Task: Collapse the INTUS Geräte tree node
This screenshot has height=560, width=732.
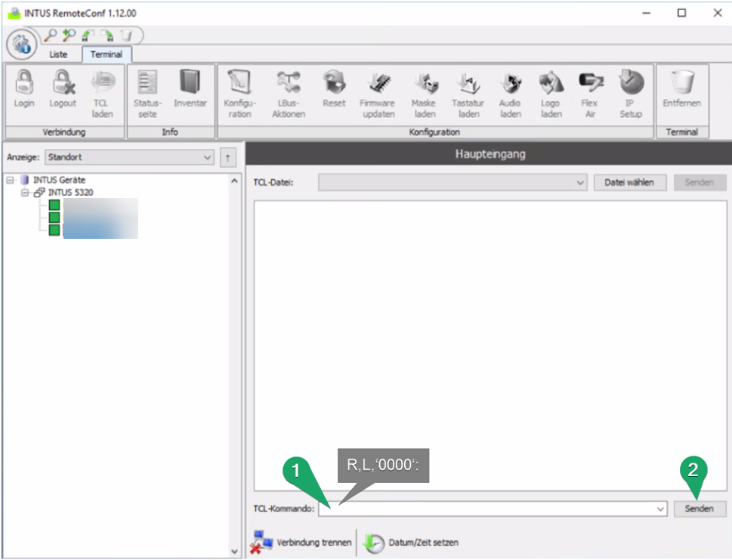Action: (11, 181)
